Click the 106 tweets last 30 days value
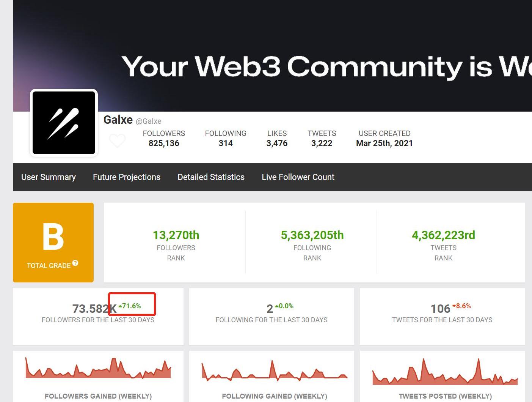The image size is (532, 402). [441, 309]
